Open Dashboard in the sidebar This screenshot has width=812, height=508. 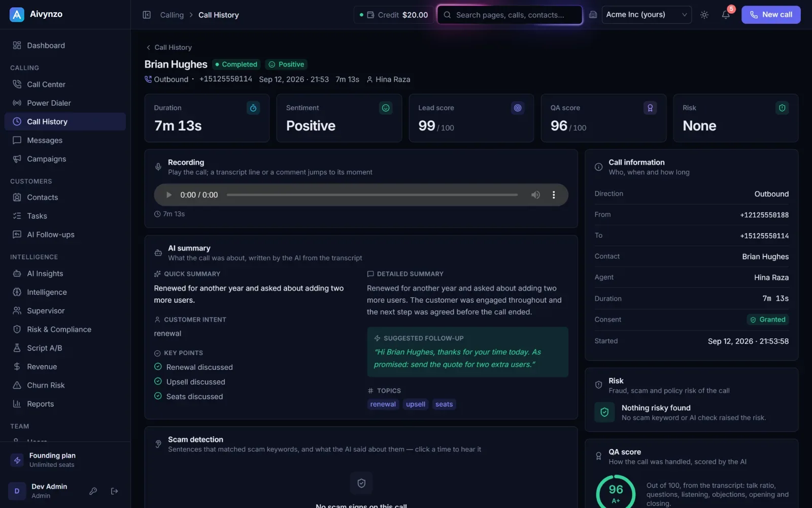65,45
